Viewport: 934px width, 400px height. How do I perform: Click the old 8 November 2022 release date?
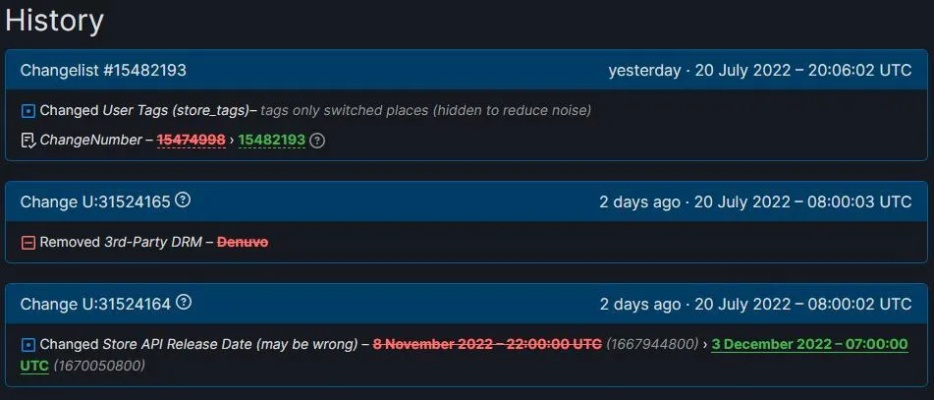pos(487,344)
